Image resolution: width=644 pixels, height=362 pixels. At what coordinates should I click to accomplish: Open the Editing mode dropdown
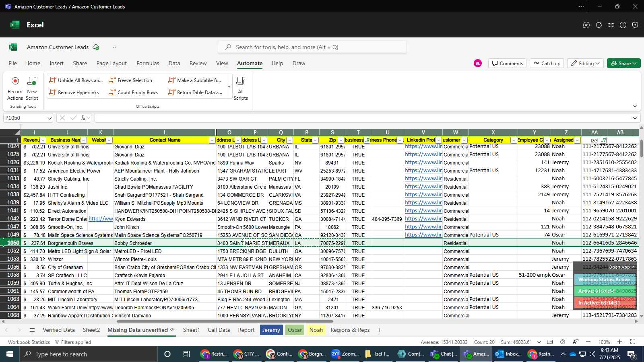[x=586, y=63]
